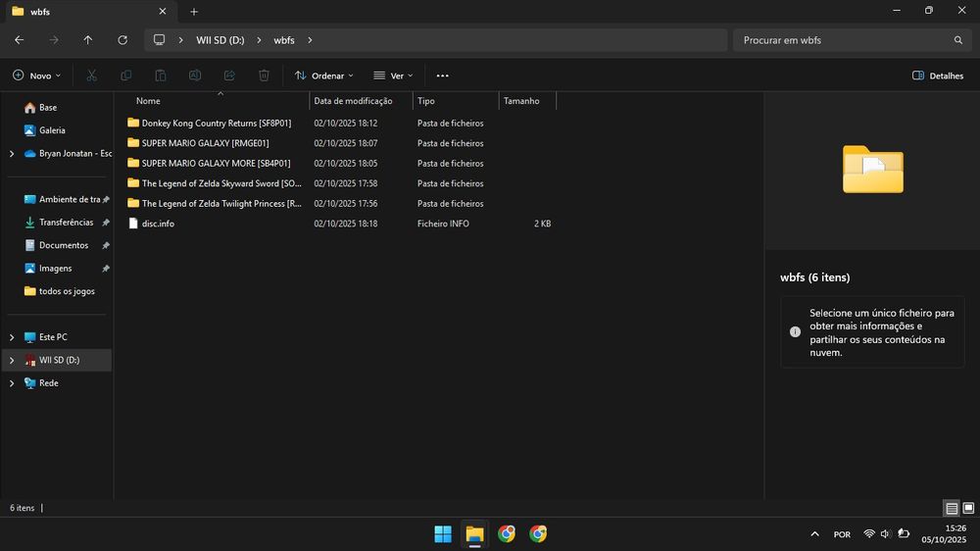Switch to details list view in status bar

click(951, 508)
